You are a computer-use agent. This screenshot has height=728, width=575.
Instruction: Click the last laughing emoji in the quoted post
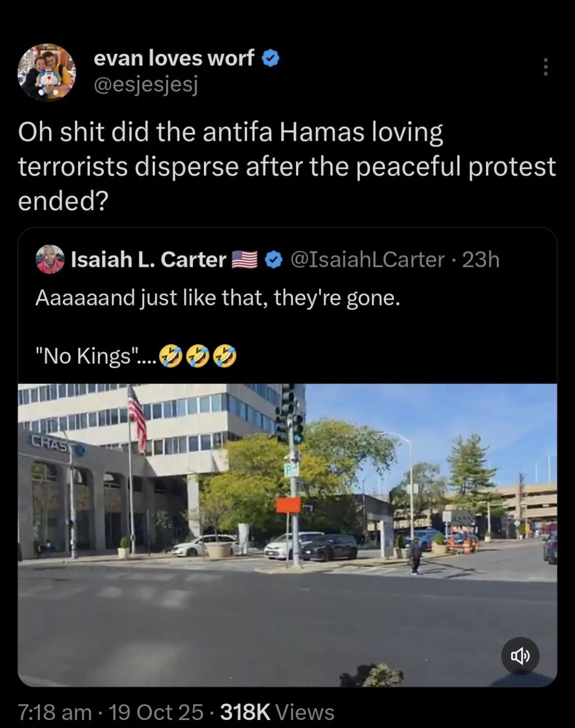click(224, 356)
